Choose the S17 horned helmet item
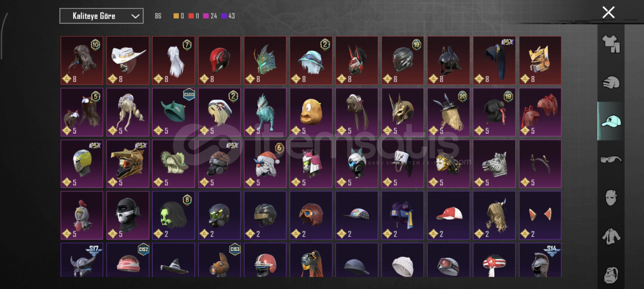Screen dimensions: 644x289 (82, 260)
